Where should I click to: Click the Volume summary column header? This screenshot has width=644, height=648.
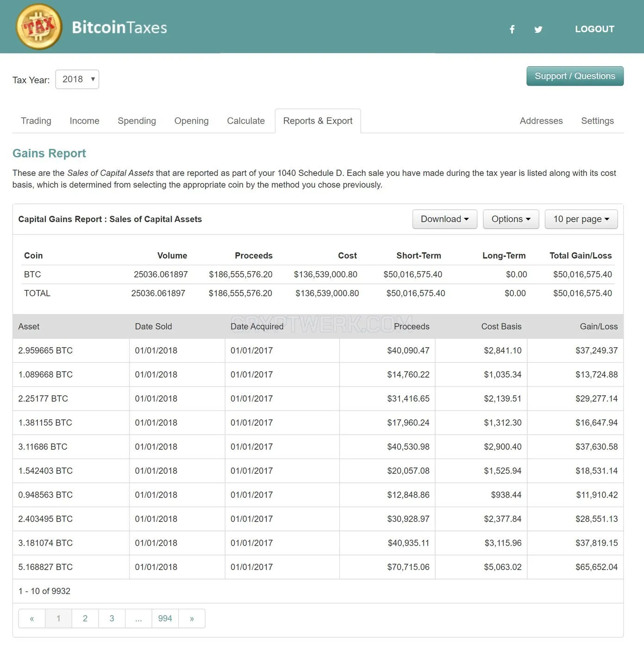172,255
